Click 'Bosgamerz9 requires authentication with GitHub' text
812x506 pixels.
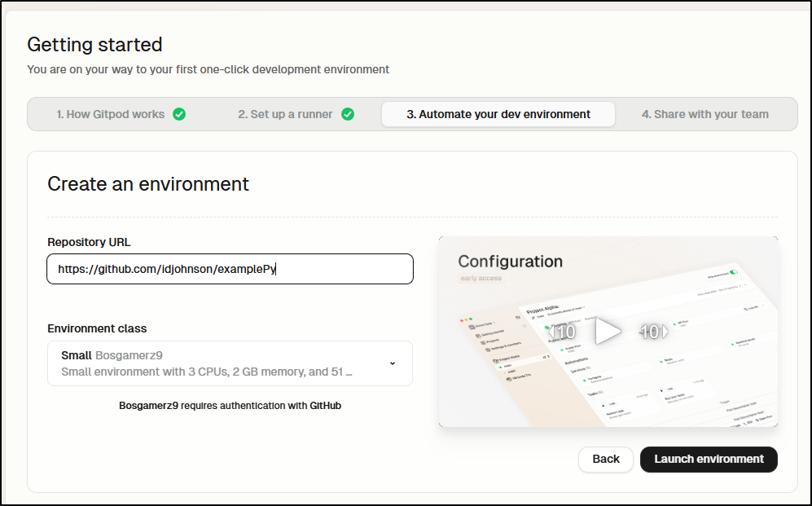click(230, 406)
